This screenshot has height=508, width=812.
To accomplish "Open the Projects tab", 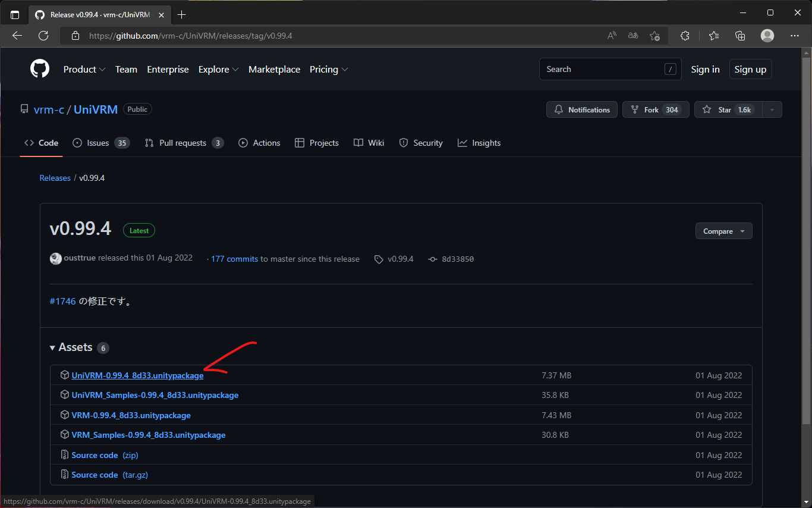I will click(317, 143).
